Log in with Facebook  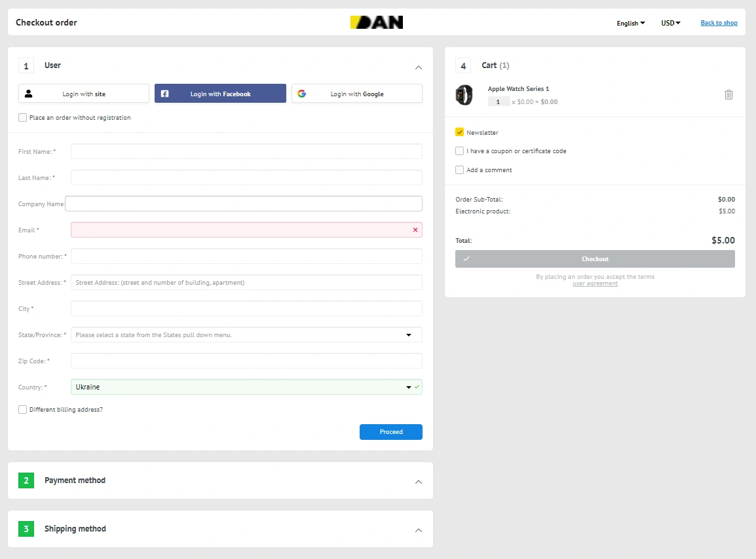tap(220, 94)
